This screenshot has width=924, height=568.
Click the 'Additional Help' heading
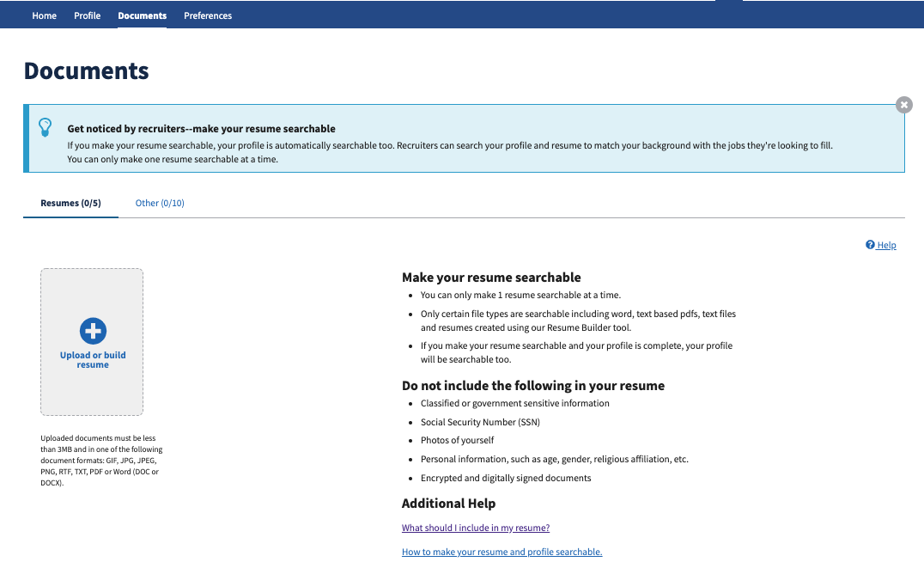click(x=448, y=503)
